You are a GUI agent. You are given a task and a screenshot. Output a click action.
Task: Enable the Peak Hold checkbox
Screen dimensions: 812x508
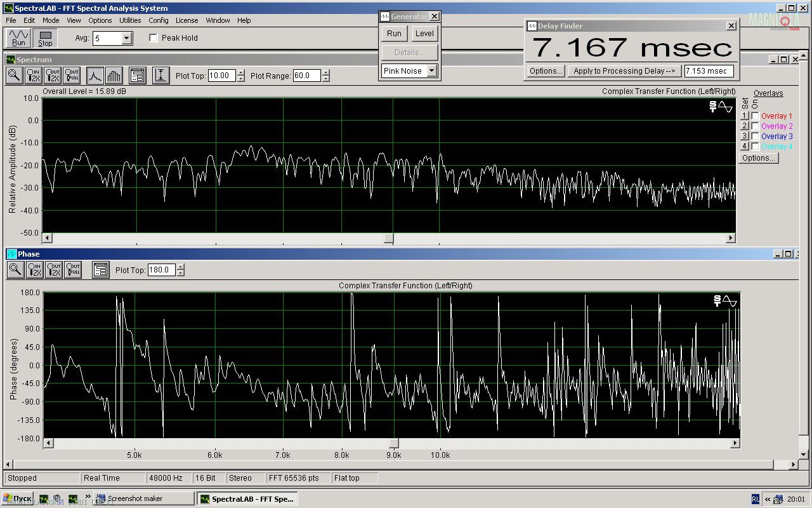pos(153,38)
